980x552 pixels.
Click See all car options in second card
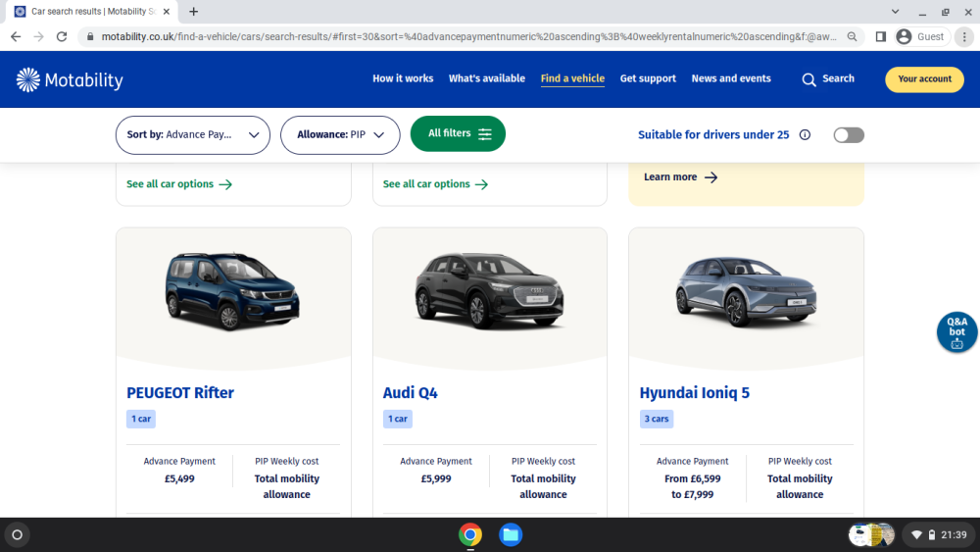click(x=436, y=184)
